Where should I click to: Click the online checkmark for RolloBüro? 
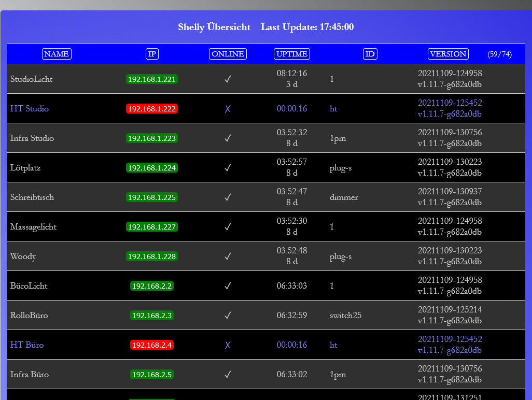pyautogui.click(x=228, y=315)
